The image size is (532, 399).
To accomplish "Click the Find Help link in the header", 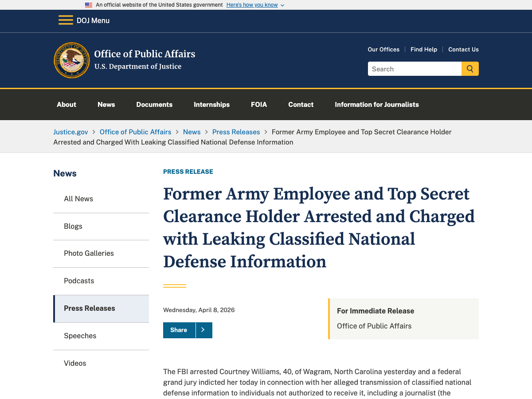I will point(423,49).
